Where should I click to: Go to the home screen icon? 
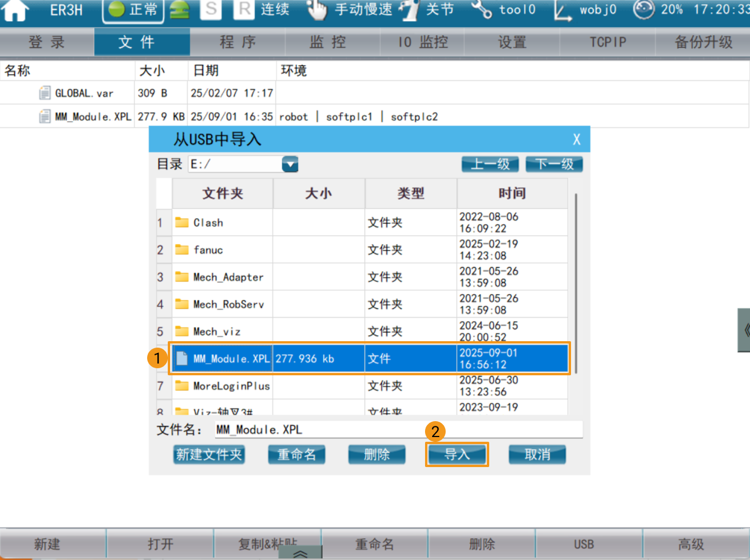click(x=16, y=11)
